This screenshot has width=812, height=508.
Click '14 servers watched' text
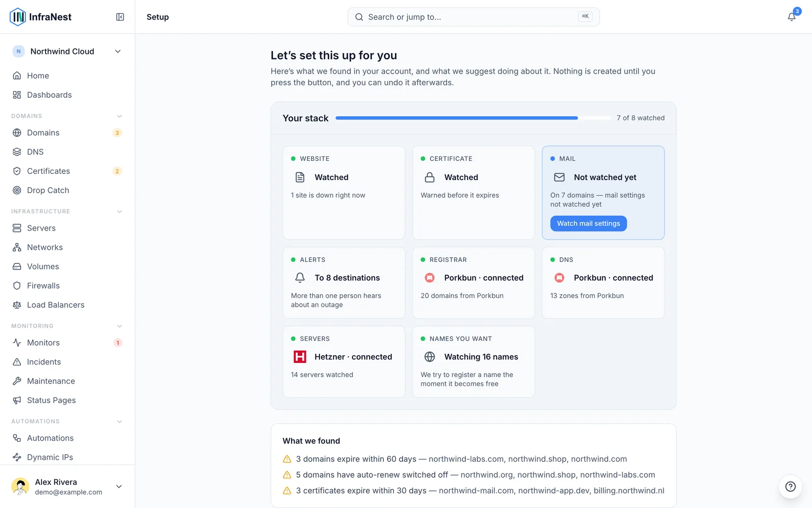(322, 375)
